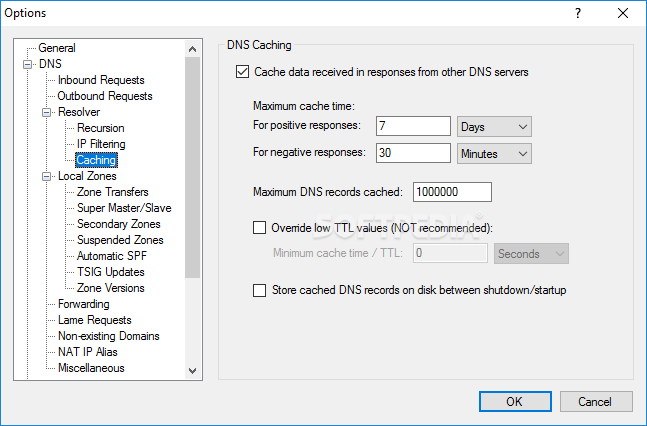Close the Options dialog
Image resolution: width=647 pixels, height=426 pixels.
pos(623,13)
